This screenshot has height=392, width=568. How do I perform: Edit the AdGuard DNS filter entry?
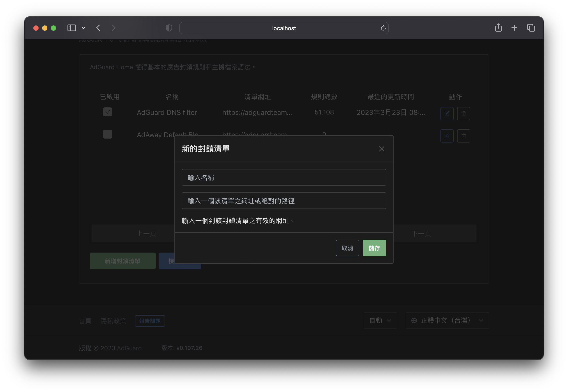click(447, 114)
